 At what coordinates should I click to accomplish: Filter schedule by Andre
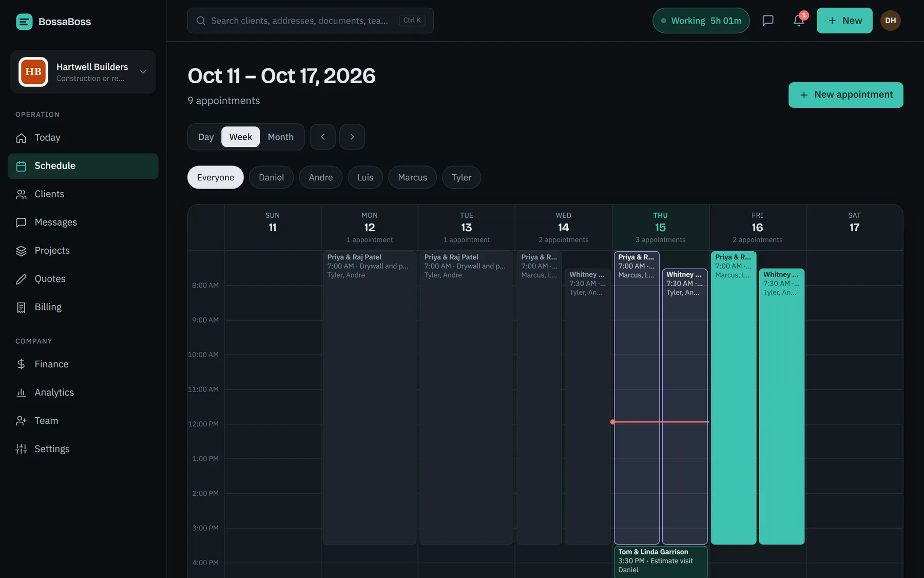tap(321, 177)
